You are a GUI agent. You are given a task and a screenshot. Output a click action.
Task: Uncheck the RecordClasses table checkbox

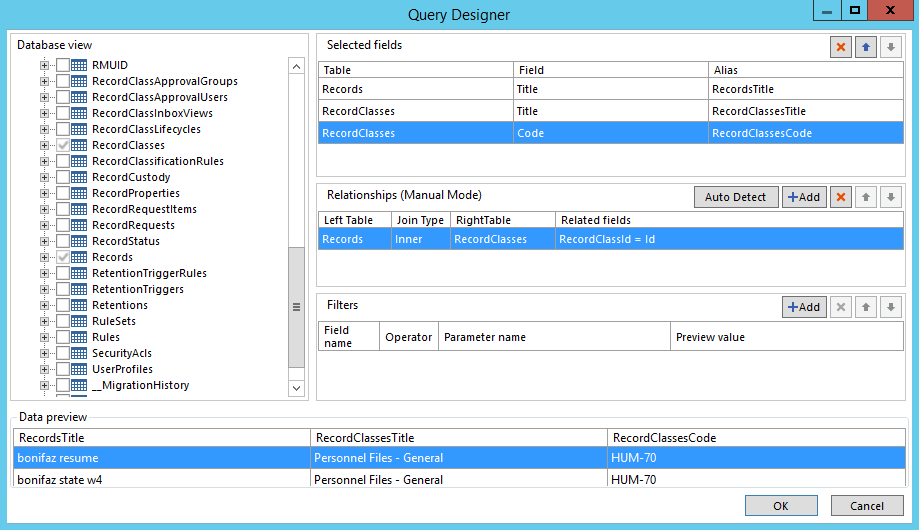coord(63,145)
